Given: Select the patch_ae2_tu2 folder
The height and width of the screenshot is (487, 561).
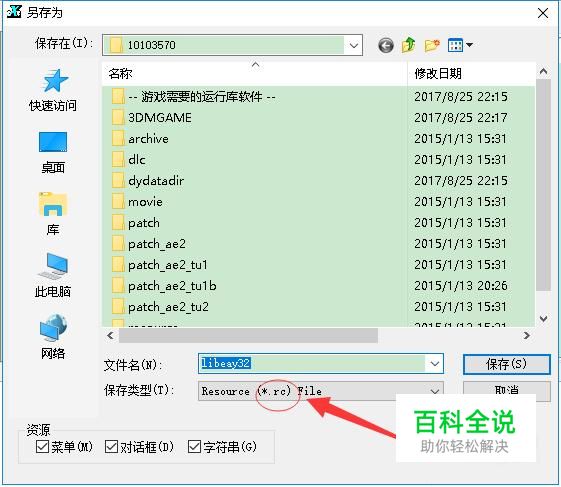Looking at the screenshot, I should (160, 307).
